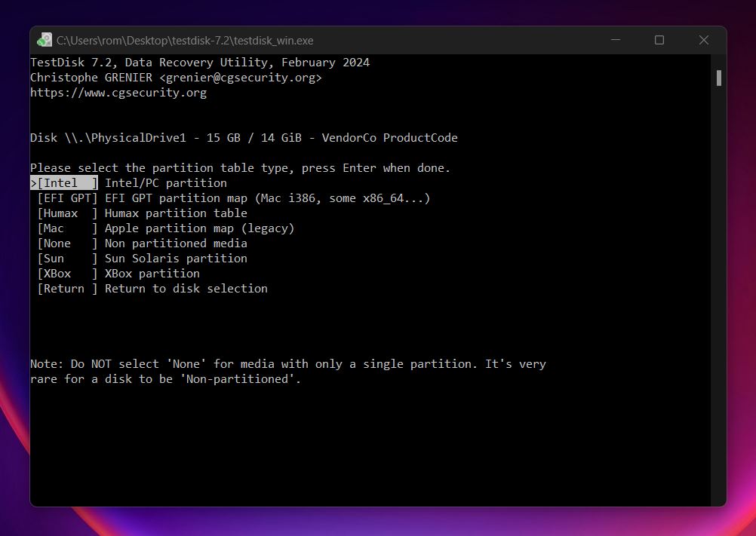Choose the [Mac] Apple partition map entry
This screenshot has height=536, width=756.
pos(67,228)
